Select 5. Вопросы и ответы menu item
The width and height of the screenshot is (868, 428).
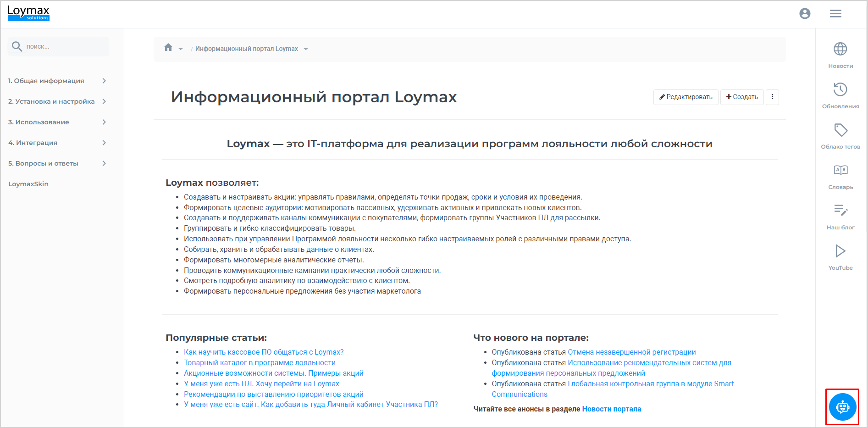click(43, 163)
